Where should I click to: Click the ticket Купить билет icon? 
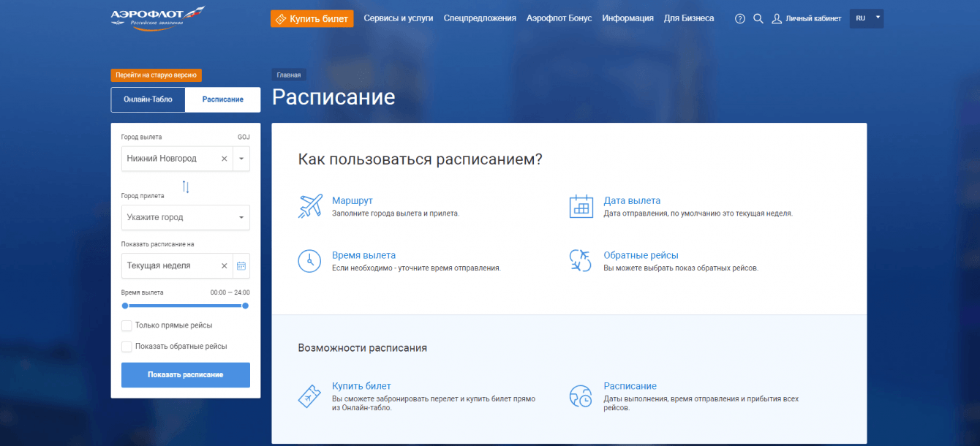[311, 396]
